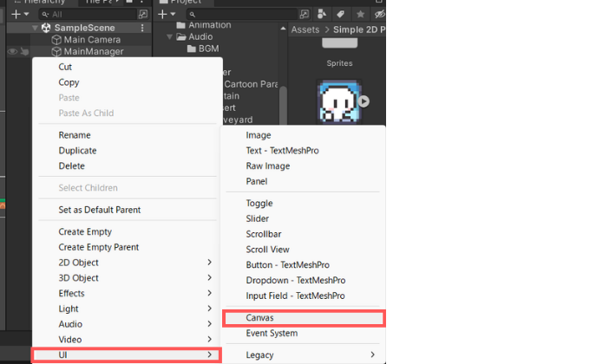Expand the sprite thumbnail sub-assets arrow
Screen dimensions: 616x364
(364, 101)
